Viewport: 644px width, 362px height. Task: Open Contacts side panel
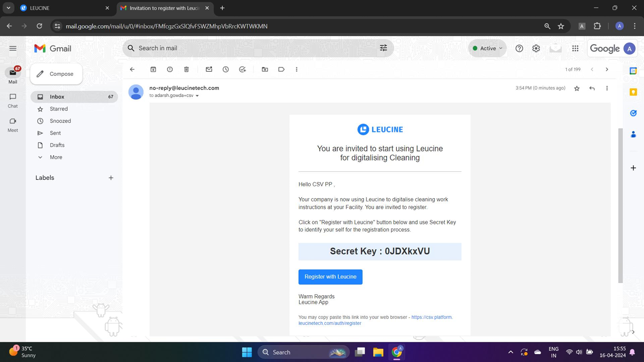pos(633,134)
